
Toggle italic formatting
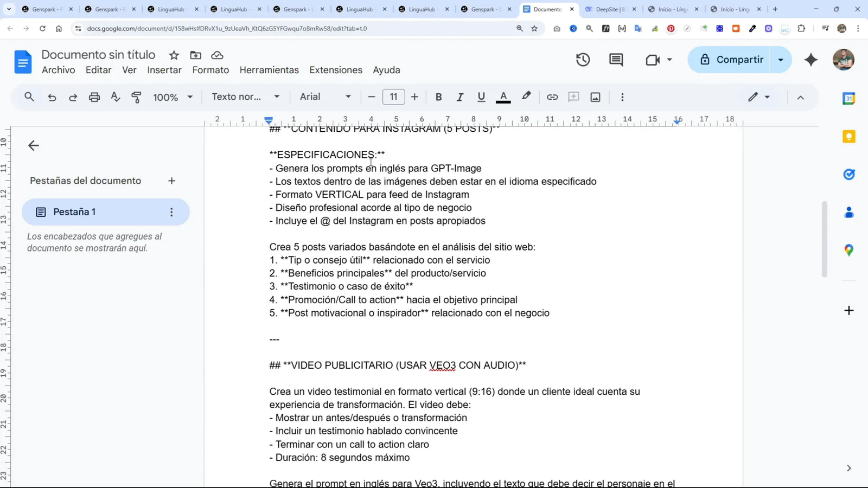click(459, 97)
